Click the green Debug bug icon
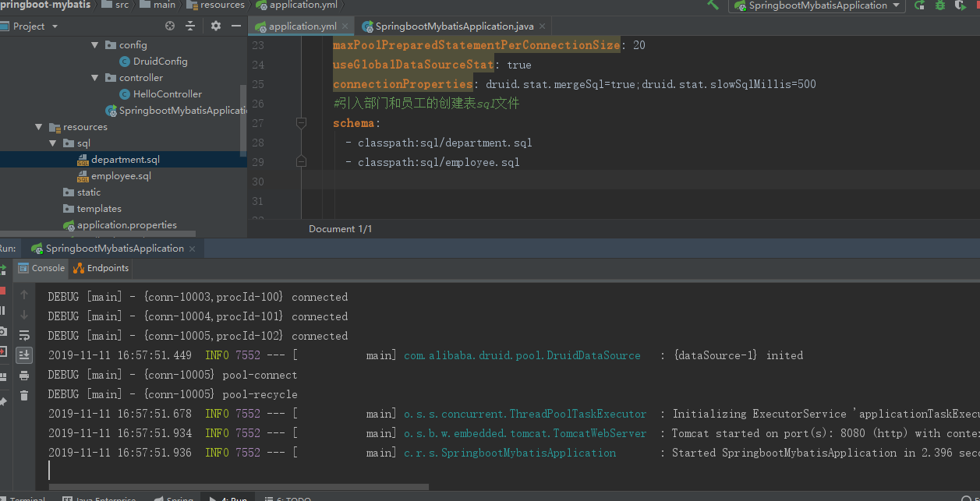This screenshot has height=501, width=980. (941, 5)
